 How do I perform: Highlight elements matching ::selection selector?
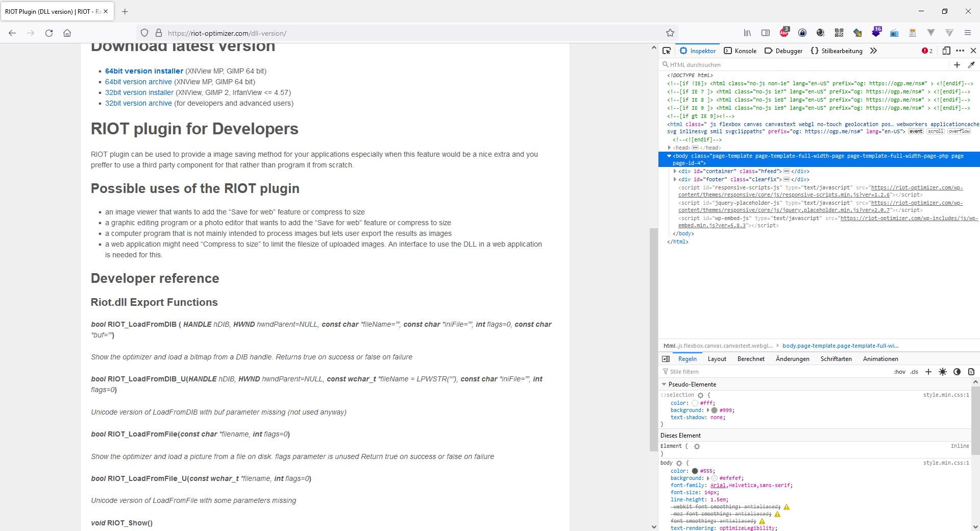coord(700,395)
